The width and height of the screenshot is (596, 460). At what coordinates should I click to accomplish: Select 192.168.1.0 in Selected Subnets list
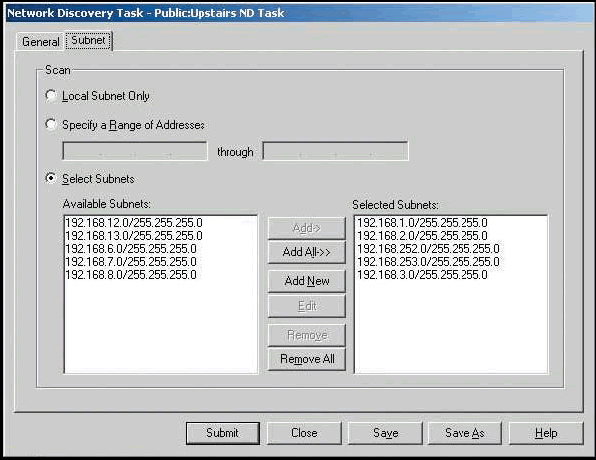pyautogui.click(x=422, y=223)
